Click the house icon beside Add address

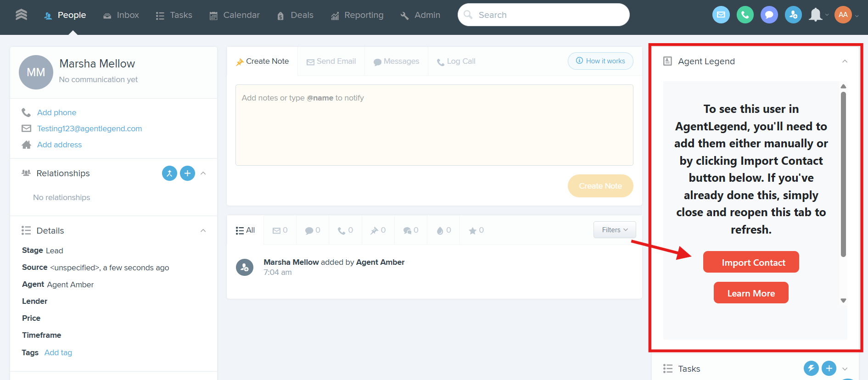[x=27, y=145]
